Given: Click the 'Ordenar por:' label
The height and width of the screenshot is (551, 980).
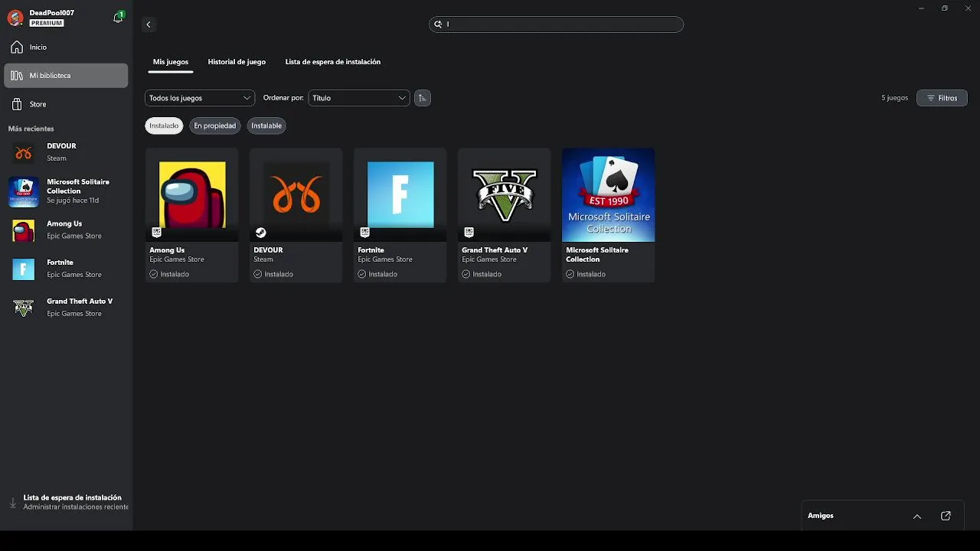Looking at the screenshot, I should (283, 98).
